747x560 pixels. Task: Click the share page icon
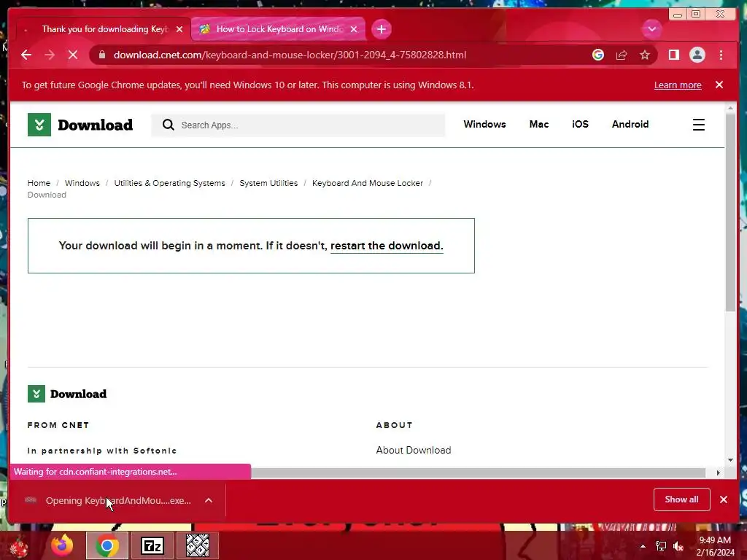(x=622, y=55)
